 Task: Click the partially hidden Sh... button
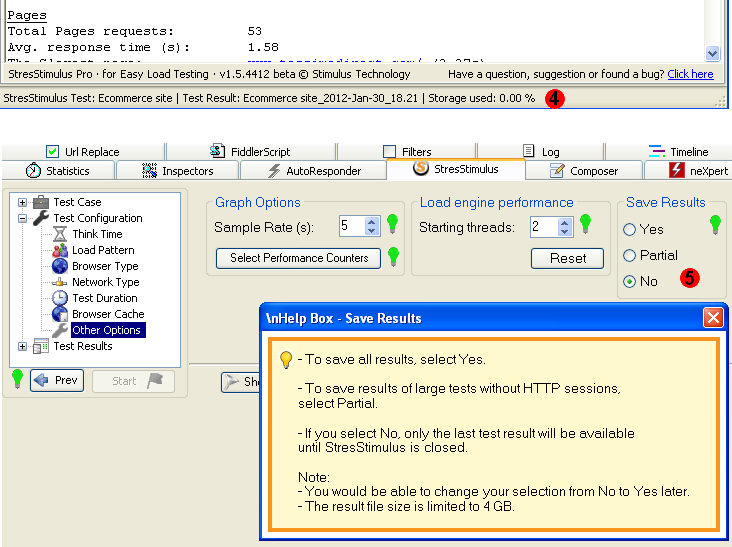coord(240,382)
